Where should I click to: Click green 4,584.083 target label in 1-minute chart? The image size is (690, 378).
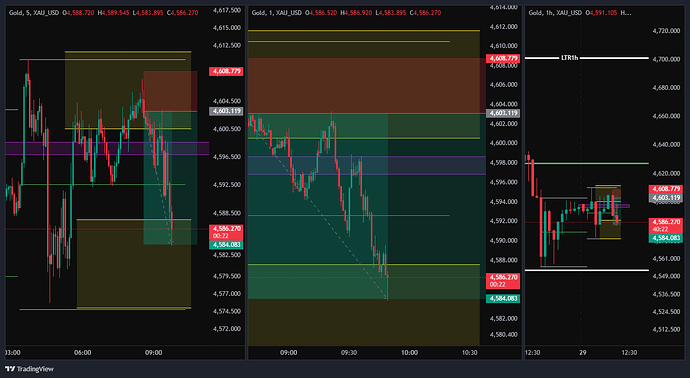(x=503, y=298)
